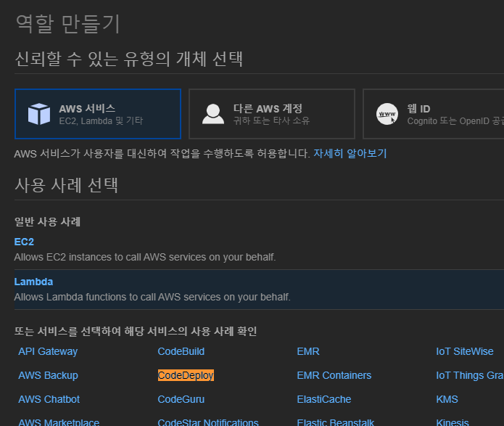The image size is (504, 426).
Task: Select API Gateway service
Action: [48, 351]
